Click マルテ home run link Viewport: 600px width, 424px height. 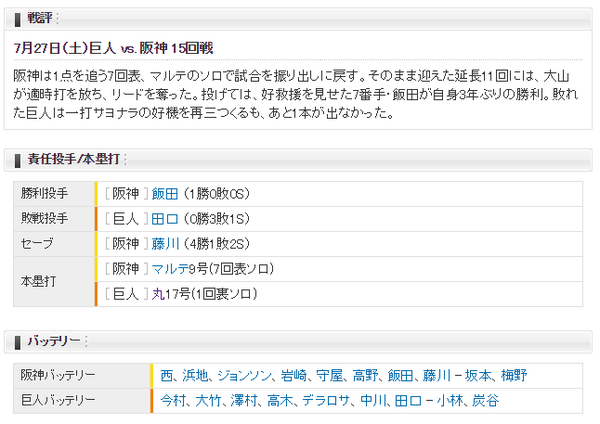170,269
